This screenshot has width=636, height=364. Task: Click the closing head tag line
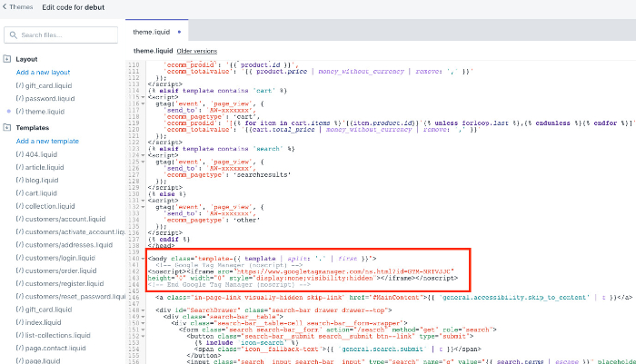(x=162, y=246)
